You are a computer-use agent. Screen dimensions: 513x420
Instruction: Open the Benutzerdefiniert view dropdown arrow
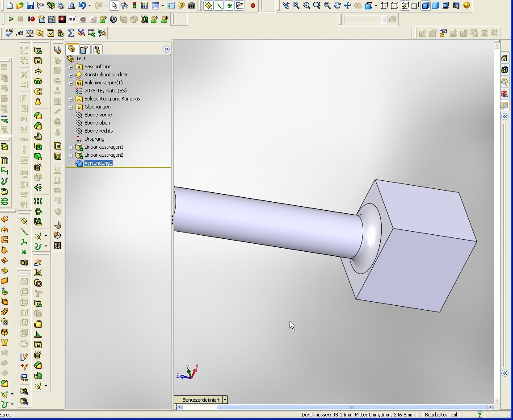pyautogui.click(x=225, y=400)
